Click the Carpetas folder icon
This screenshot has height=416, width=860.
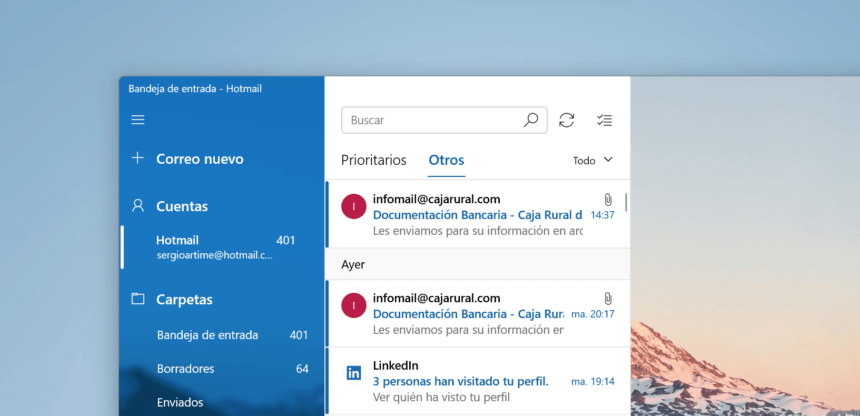138,299
